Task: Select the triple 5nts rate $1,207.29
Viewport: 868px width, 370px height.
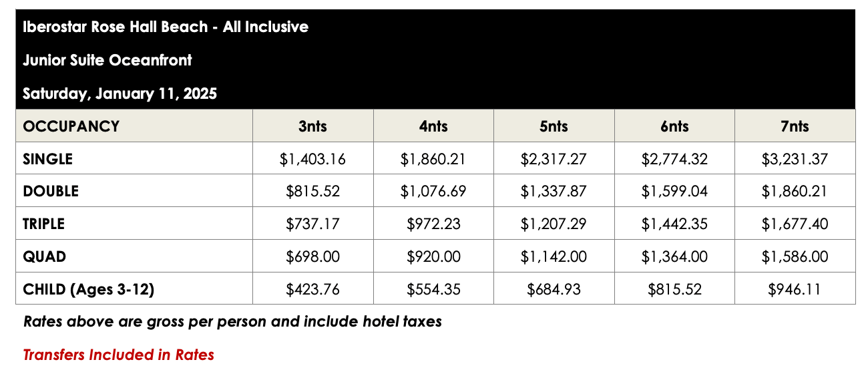Action: click(554, 224)
